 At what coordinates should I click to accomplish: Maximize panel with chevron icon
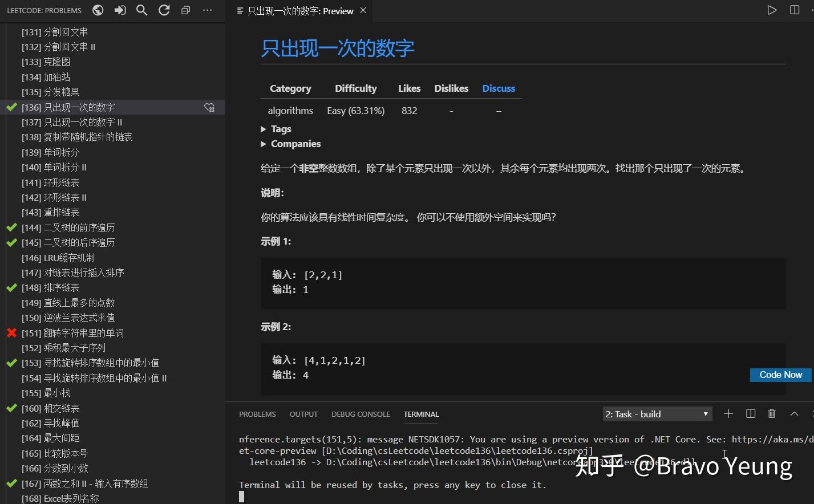pos(794,413)
